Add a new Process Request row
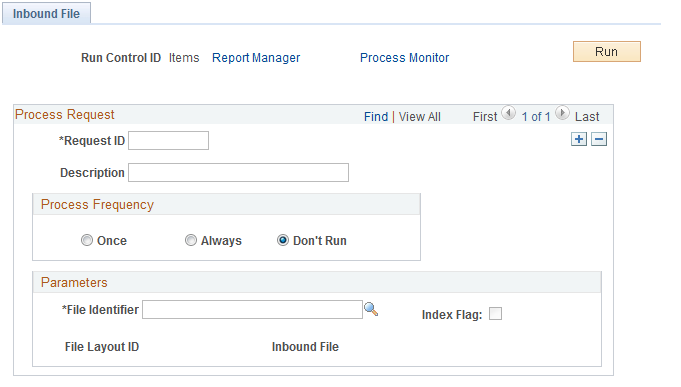Viewport: 681px width, 387px height. (579, 139)
